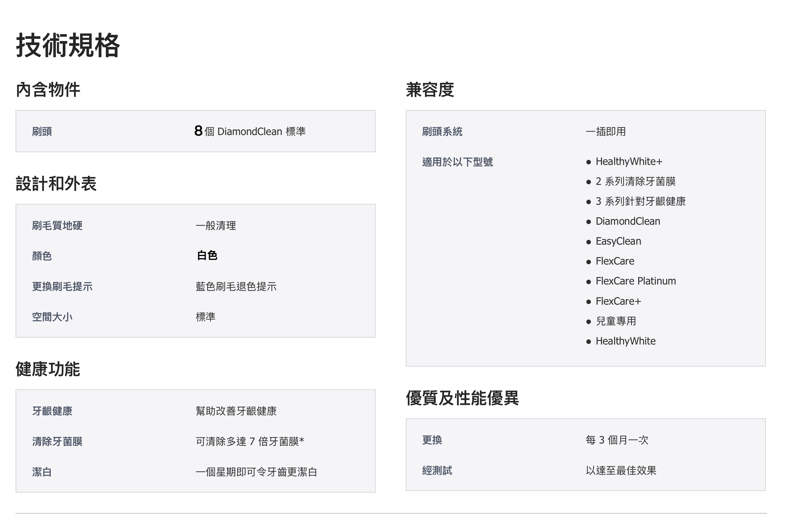Screen dimensions: 806x532
Task: Click the bold 白色 color value
Action: tap(207, 256)
